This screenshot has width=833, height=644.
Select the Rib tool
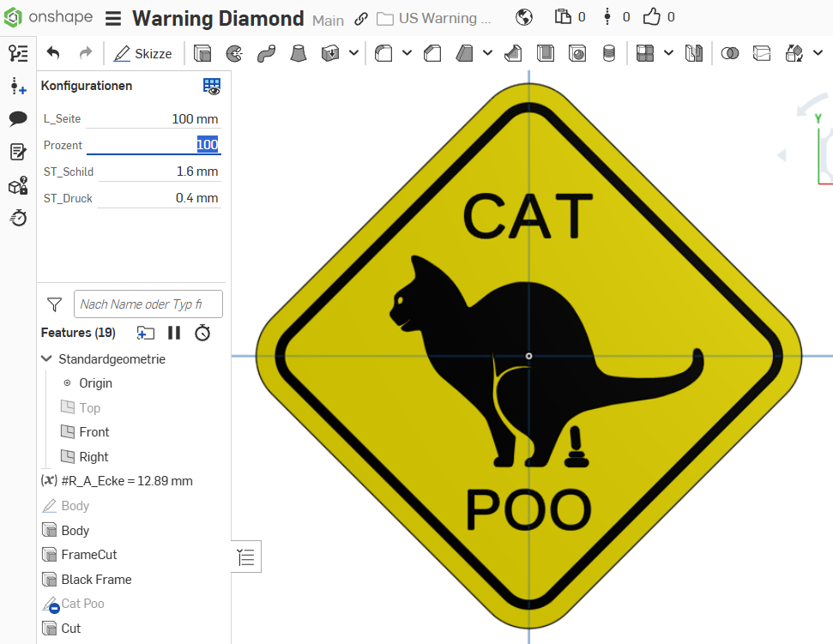pyautogui.click(x=513, y=53)
